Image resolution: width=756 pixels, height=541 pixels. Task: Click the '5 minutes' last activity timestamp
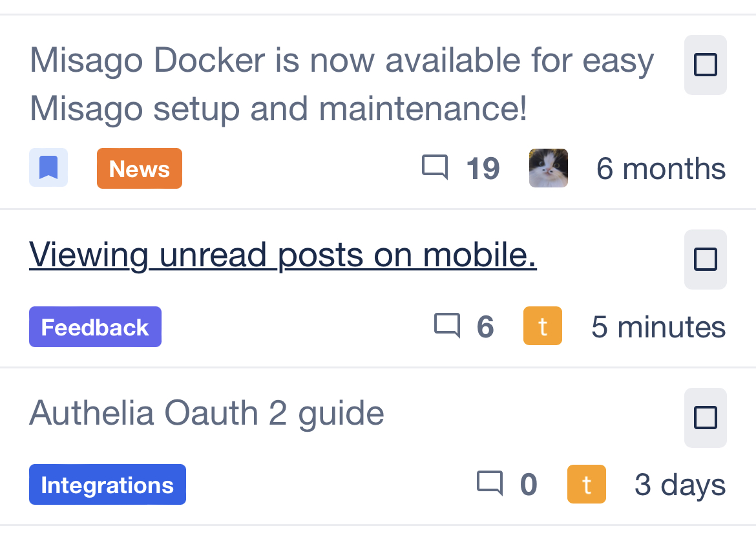coord(658,327)
